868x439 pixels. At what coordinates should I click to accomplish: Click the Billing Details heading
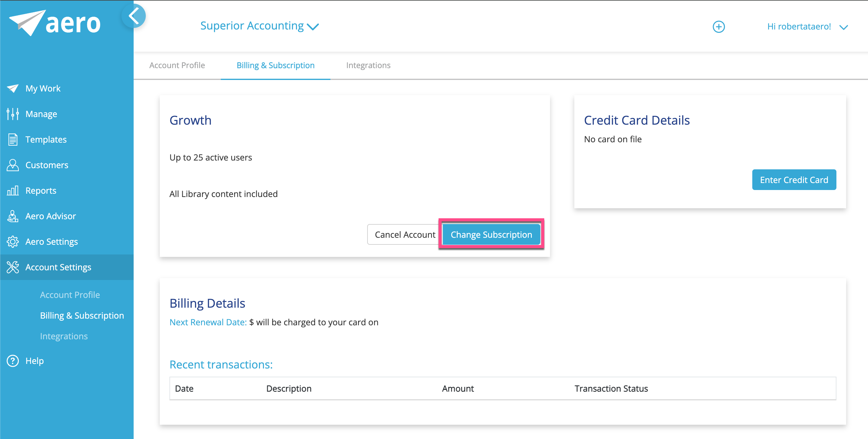point(207,303)
